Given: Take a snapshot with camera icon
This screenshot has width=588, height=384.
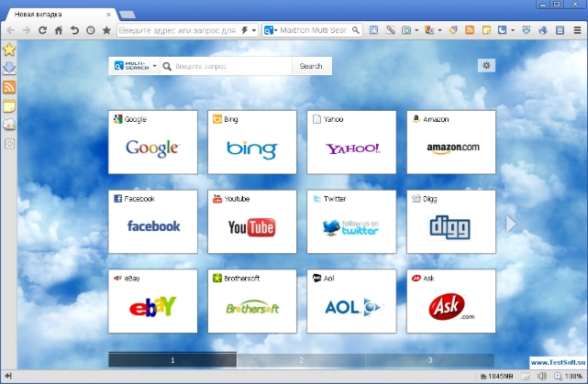Looking at the screenshot, I should (x=406, y=30).
